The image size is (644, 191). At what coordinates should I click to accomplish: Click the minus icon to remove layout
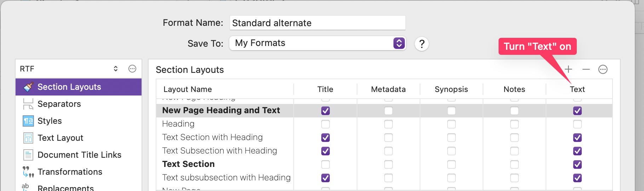click(586, 69)
